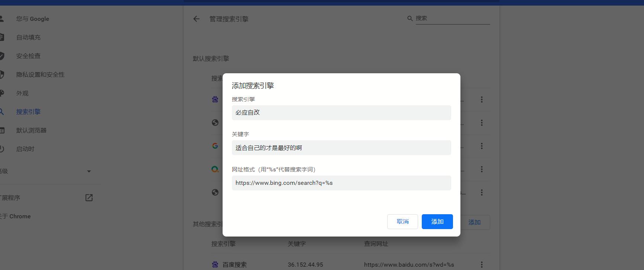Click the paw icon next to 百度搜索

click(215, 264)
